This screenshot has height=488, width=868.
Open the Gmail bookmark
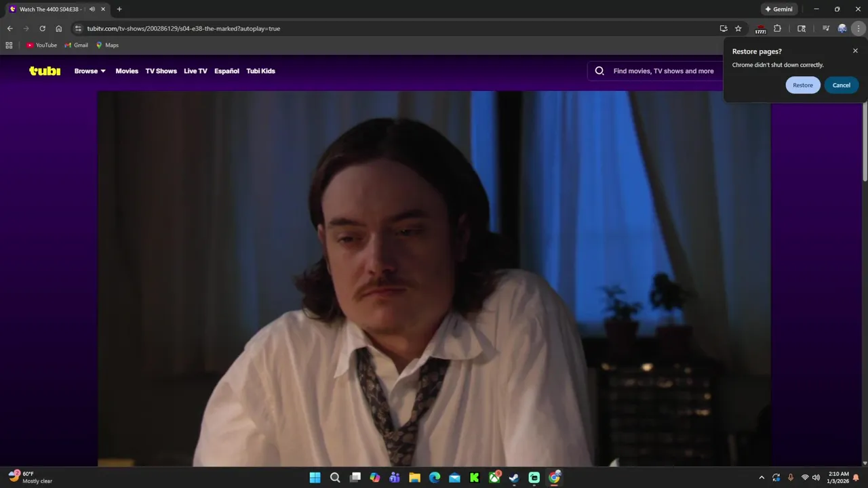(76, 45)
